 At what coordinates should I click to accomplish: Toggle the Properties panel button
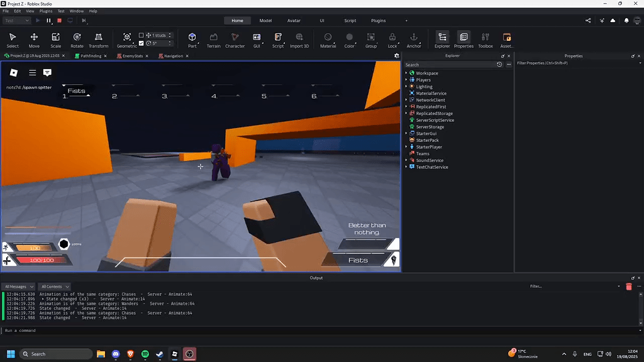coord(464,40)
